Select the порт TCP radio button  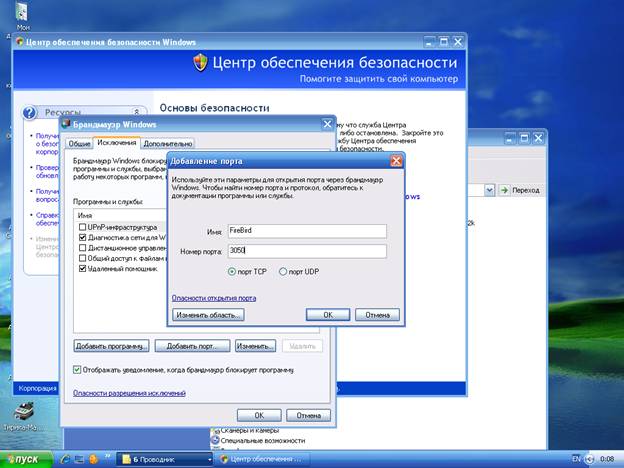point(232,272)
